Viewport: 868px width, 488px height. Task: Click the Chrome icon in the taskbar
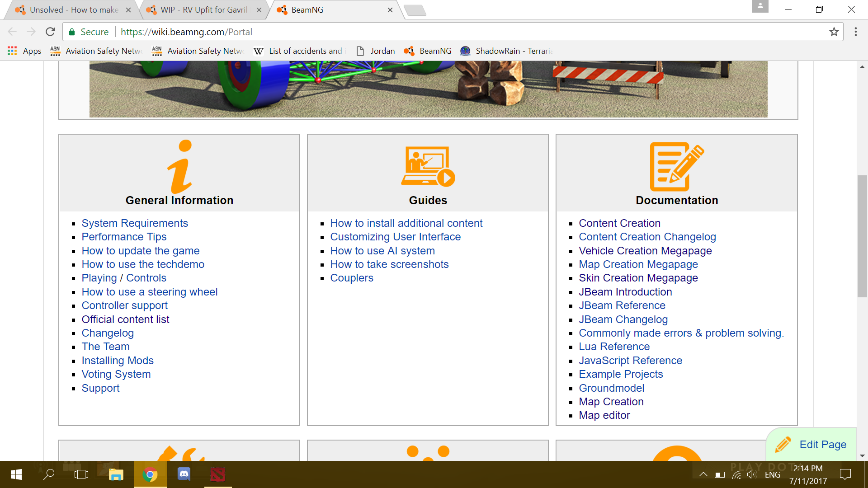tap(150, 474)
